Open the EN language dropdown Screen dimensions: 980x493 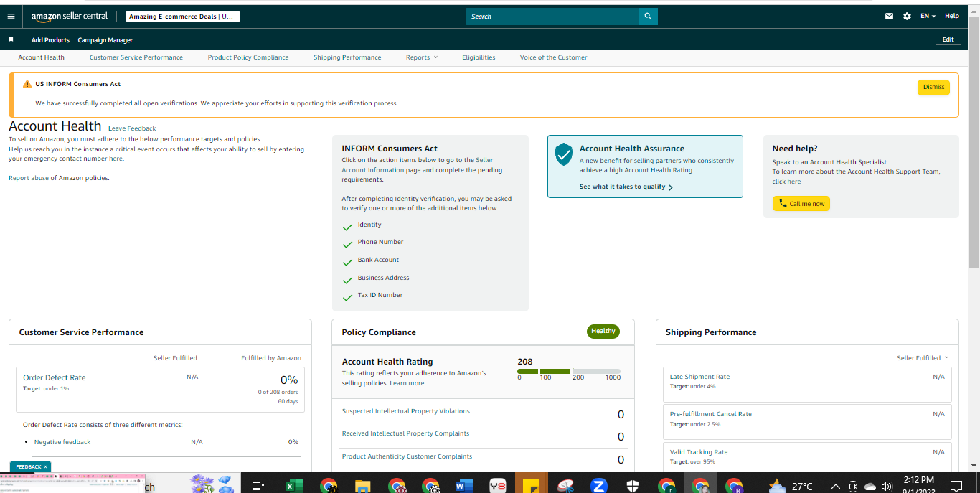coord(928,16)
